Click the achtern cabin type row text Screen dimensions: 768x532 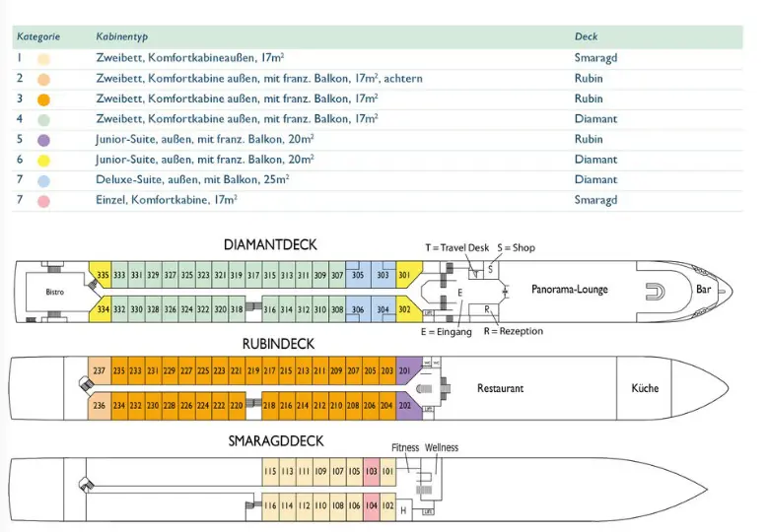tap(259, 78)
